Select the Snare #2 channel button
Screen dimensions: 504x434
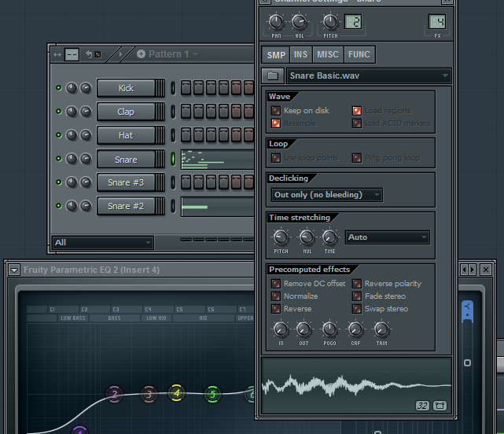coord(131,206)
